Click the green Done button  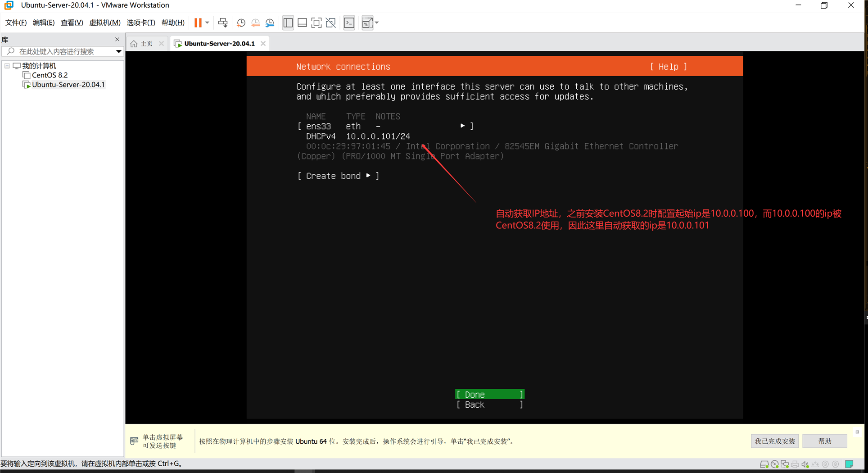coord(490,394)
